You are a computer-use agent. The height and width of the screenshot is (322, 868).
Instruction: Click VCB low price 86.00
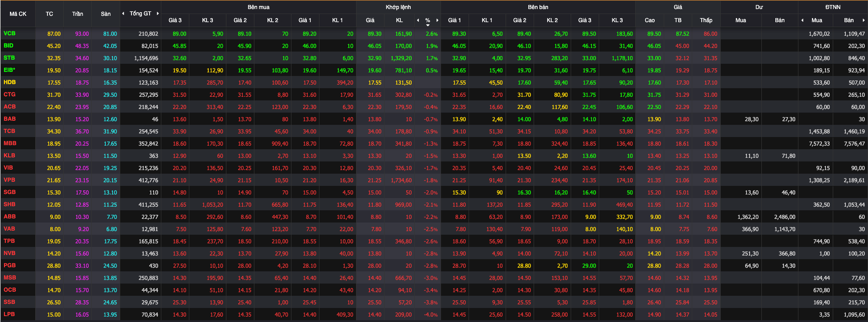click(x=710, y=34)
